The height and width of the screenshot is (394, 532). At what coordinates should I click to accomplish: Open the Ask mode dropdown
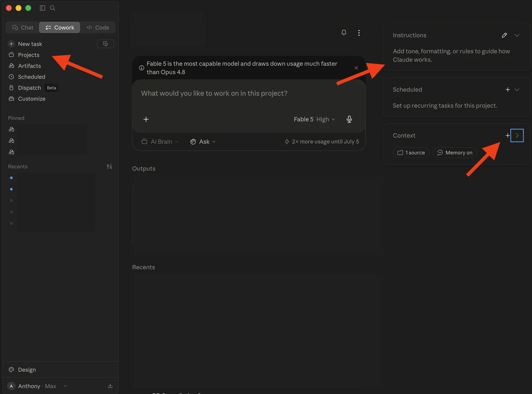point(203,142)
